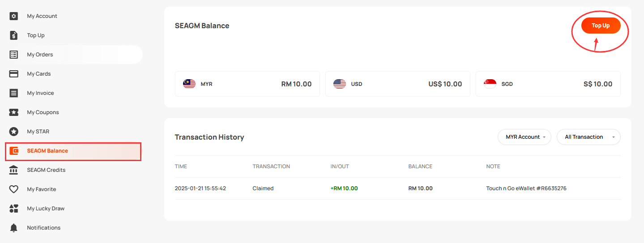644x243 pixels.
Task: Expand the MYR Account dropdown
Action: coord(525,137)
